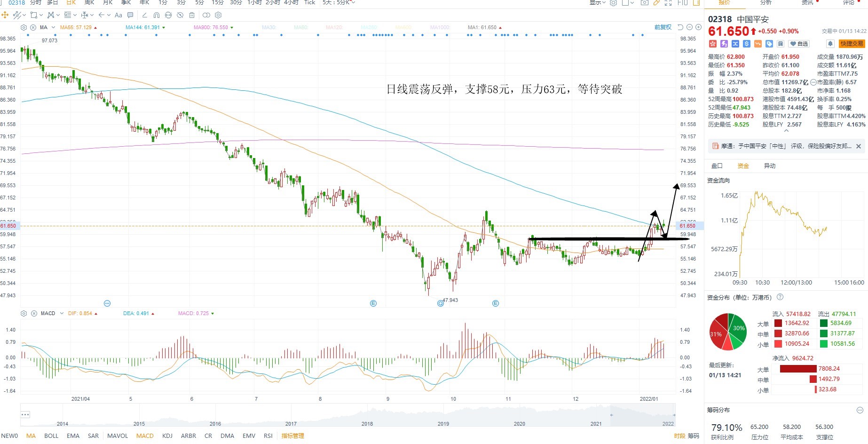
Task: Enter fullscreen chart mode
Action: click(x=668, y=3)
